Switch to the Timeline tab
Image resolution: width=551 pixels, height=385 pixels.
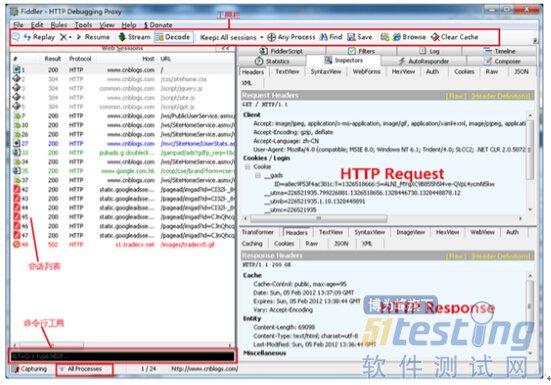pos(499,51)
